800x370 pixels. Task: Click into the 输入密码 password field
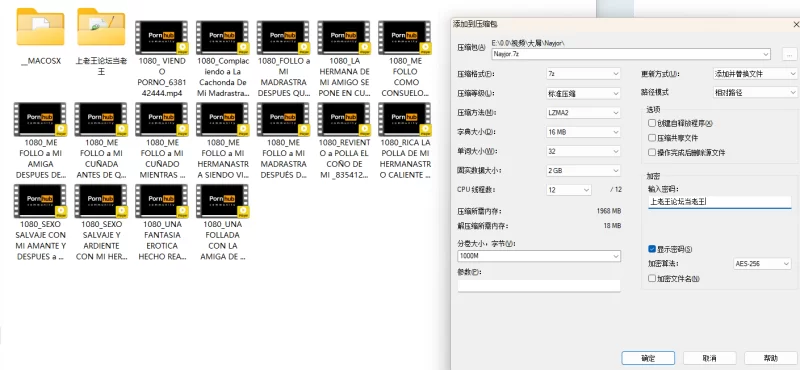[x=719, y=202]
